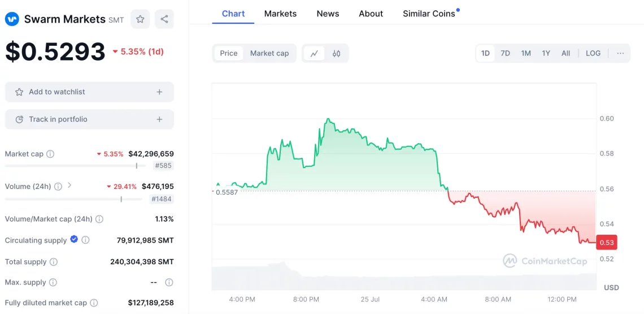
Task: Click Add to watchlist button
Action: pyautogui.click(x=89, y=92)
